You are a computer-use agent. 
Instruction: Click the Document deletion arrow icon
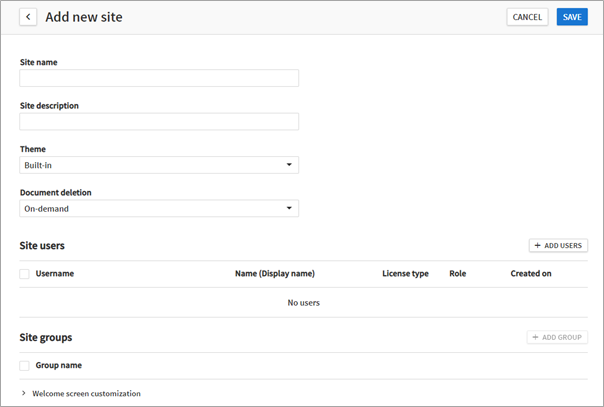[289, 209]
